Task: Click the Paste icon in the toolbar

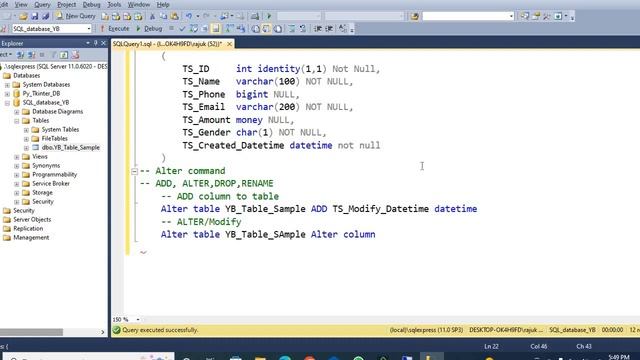Action: 174,16
